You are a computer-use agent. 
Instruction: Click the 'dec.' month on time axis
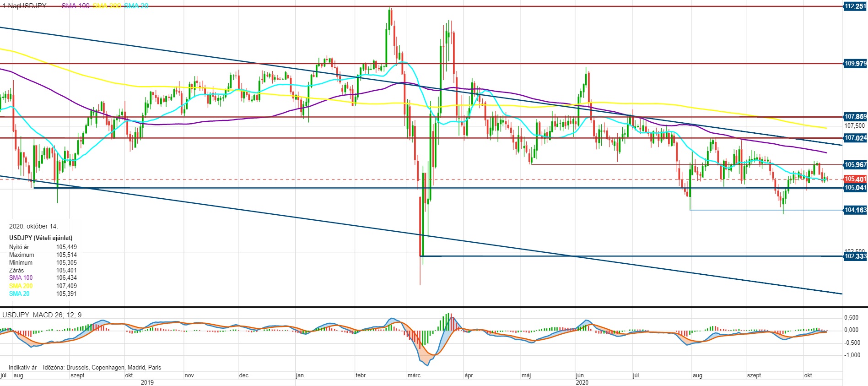[244, 375]
